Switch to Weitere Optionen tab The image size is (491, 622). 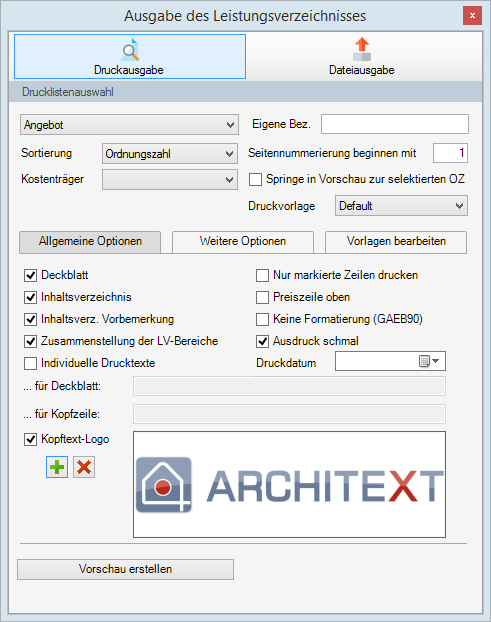pos(243,242)
